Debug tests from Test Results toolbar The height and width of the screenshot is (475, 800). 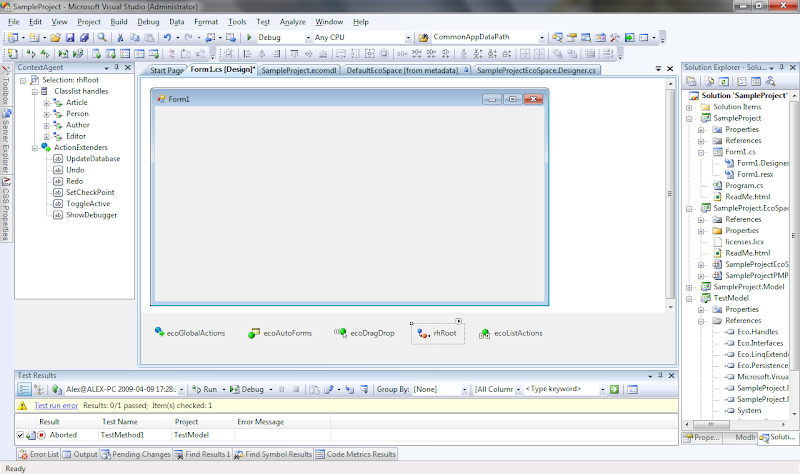247,389
